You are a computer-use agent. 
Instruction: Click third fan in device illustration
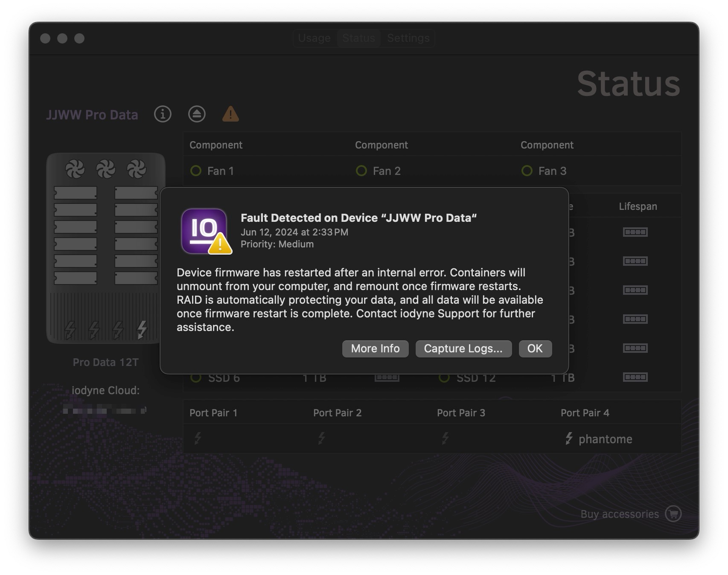pyautogui.click(x=137, y=169)
